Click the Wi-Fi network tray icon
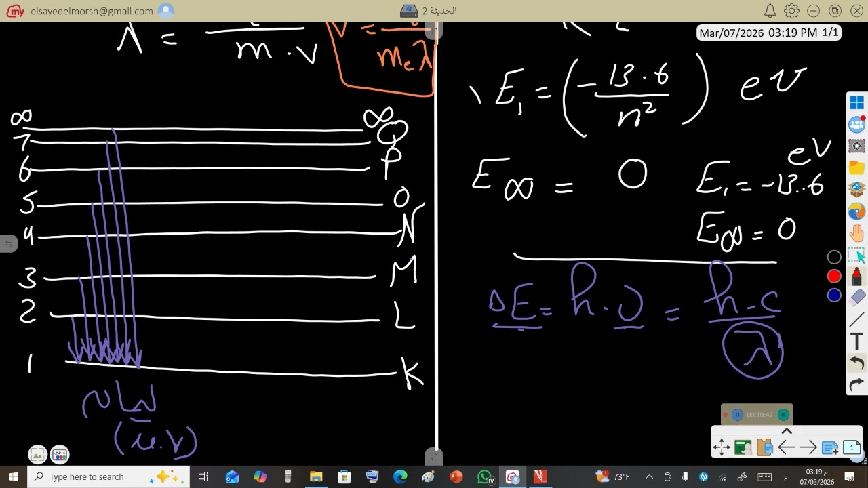This screenshot has height=488, width=868. [x=722, y=476]
